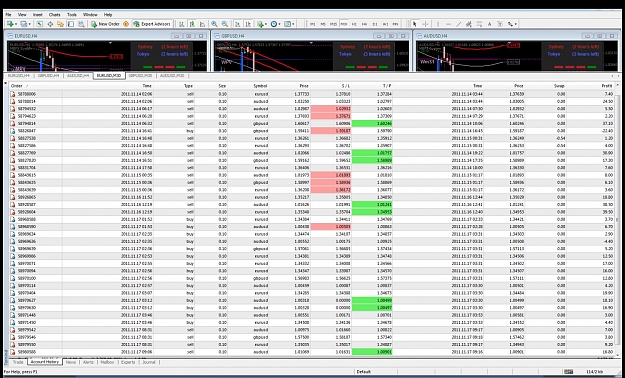This screenshot has width=625, height=378.
Task: Select the Text Label tool
Action: [499, 24]
